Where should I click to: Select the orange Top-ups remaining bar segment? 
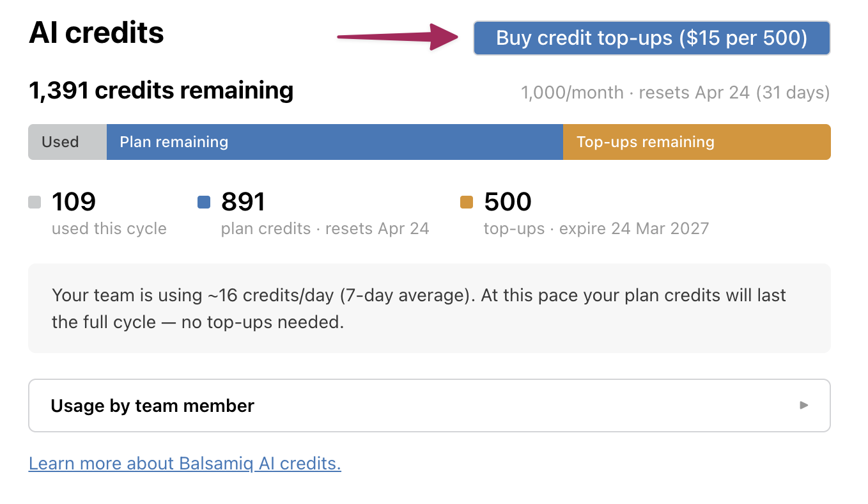pos(696,142)
